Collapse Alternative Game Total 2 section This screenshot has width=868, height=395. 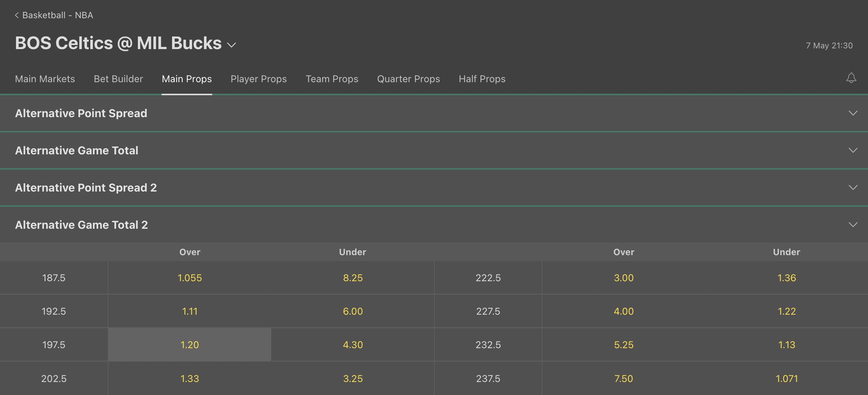pyautogui.click(x=853, y=225)
